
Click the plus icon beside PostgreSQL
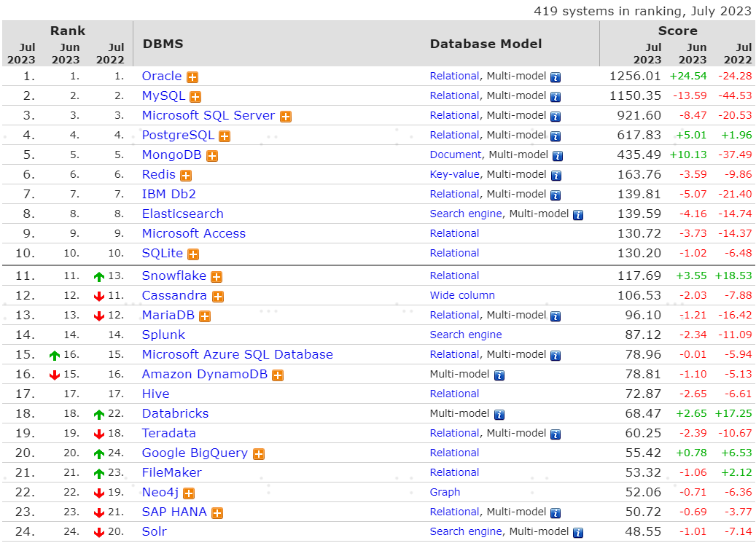pyautogui.click(x=225, y=136)
